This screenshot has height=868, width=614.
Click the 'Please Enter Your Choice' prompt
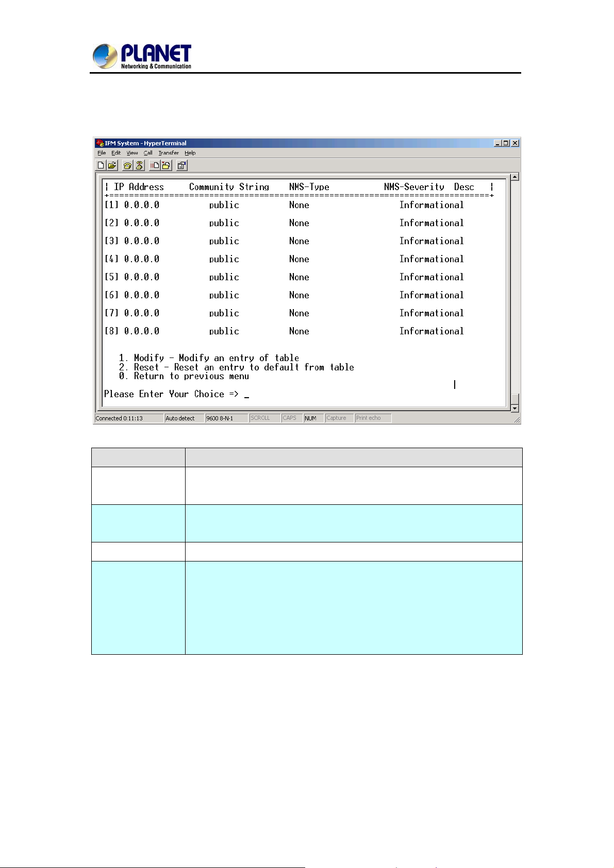pyautogui.click(x=171, y=394)
